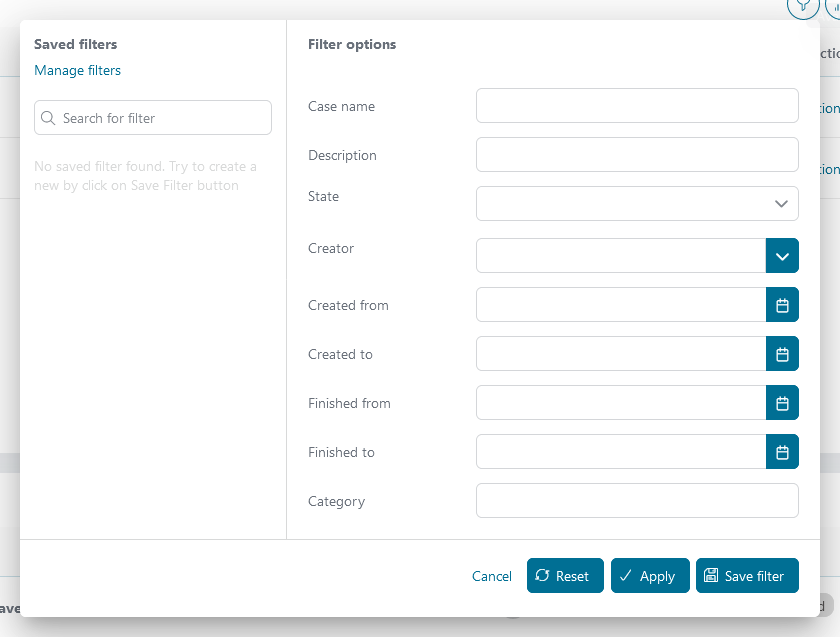Click the Filter options heading
The width and height of the screenshot is (840, 637).
pyautogui.click(x=352, y=44)
